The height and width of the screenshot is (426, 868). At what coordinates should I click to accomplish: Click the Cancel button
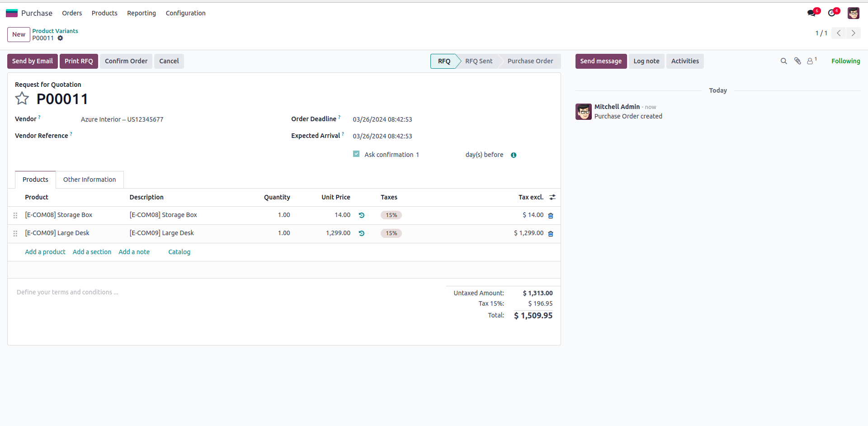169,61
